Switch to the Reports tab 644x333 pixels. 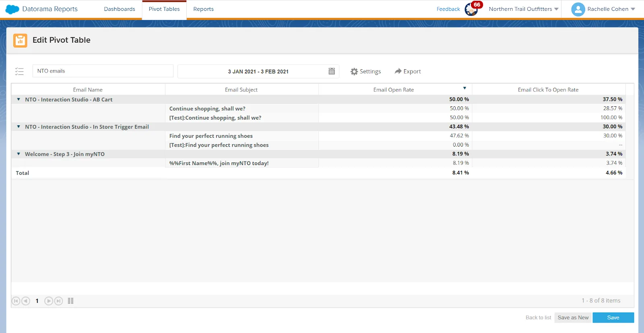click(203, 9)
